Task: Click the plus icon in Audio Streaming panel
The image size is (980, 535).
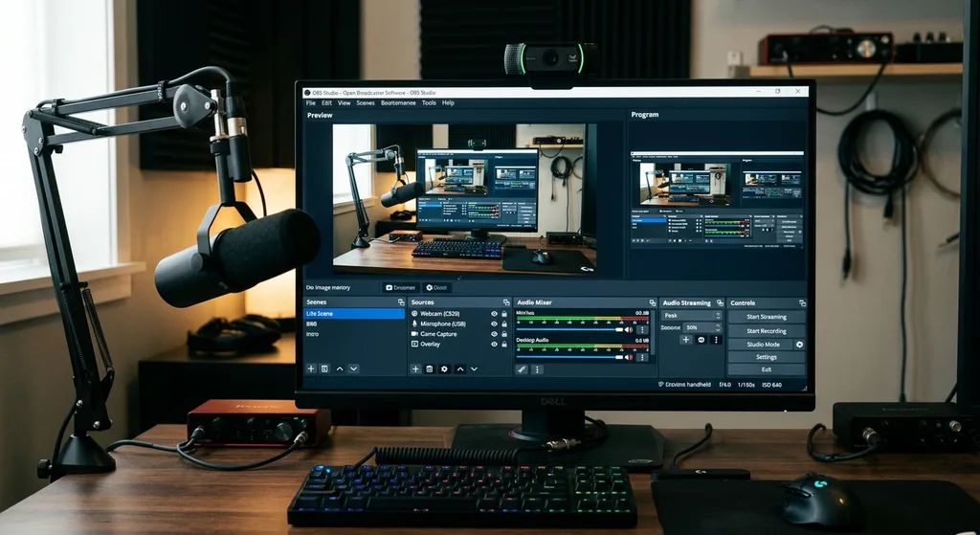Action: pyautogui.click(x=686, y=340)
